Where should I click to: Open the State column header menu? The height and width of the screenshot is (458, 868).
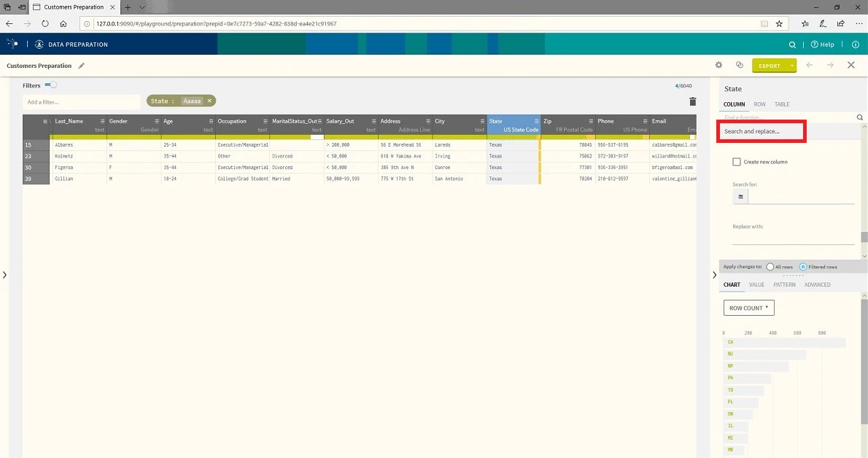(536, 121)
